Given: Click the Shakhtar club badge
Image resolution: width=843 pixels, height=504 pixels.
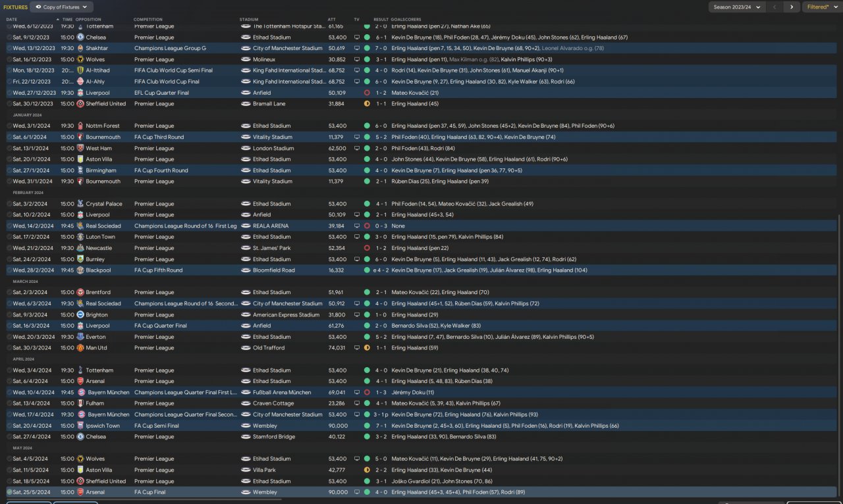Looking at the screenshot, I should coord(80,48).
